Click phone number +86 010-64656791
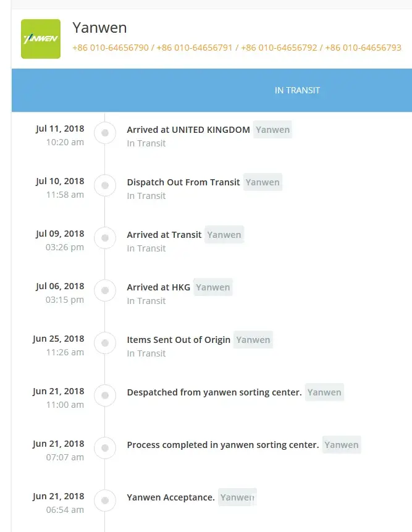The width and height of the screenshot is (412, 532). pos(195,48)
